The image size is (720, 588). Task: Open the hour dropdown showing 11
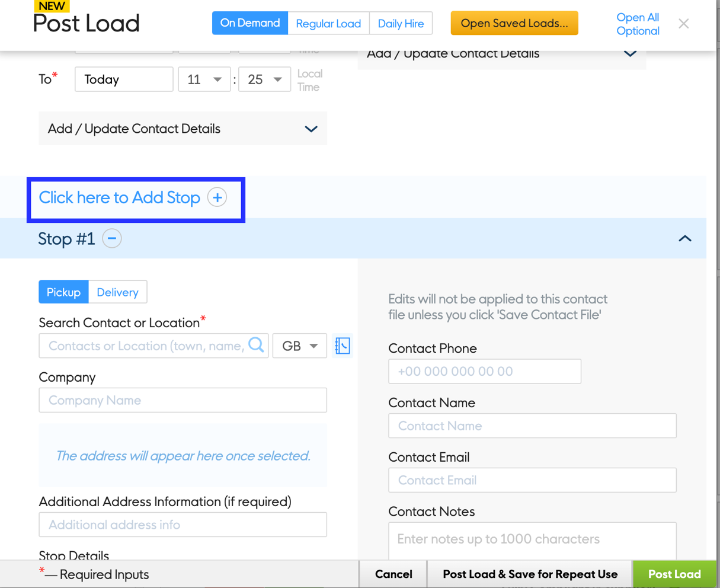pyautogui.click(x=204, y=79)
